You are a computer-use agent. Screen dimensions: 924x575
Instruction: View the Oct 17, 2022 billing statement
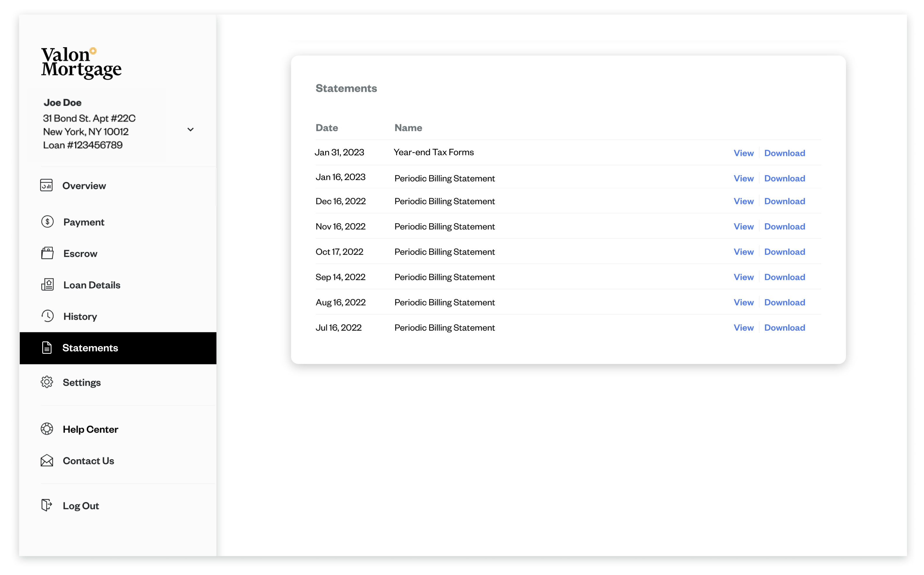point(743,252)
